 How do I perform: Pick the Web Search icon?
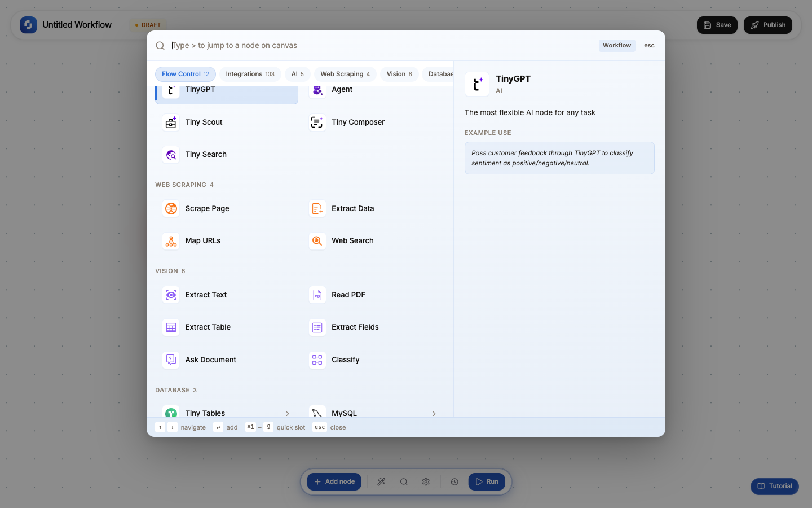tap(317, 241)
